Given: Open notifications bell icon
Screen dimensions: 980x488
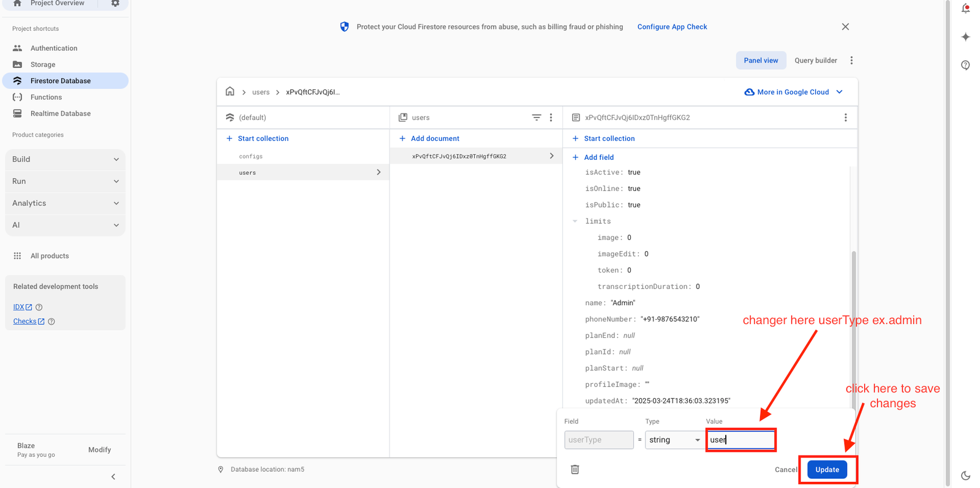Looking at the screenshot, I should 965,9.
